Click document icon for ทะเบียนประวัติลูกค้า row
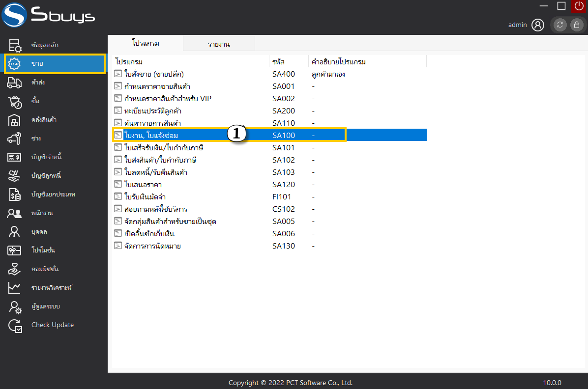The width and height of the screenshot is (588, 389). point(118,110)
